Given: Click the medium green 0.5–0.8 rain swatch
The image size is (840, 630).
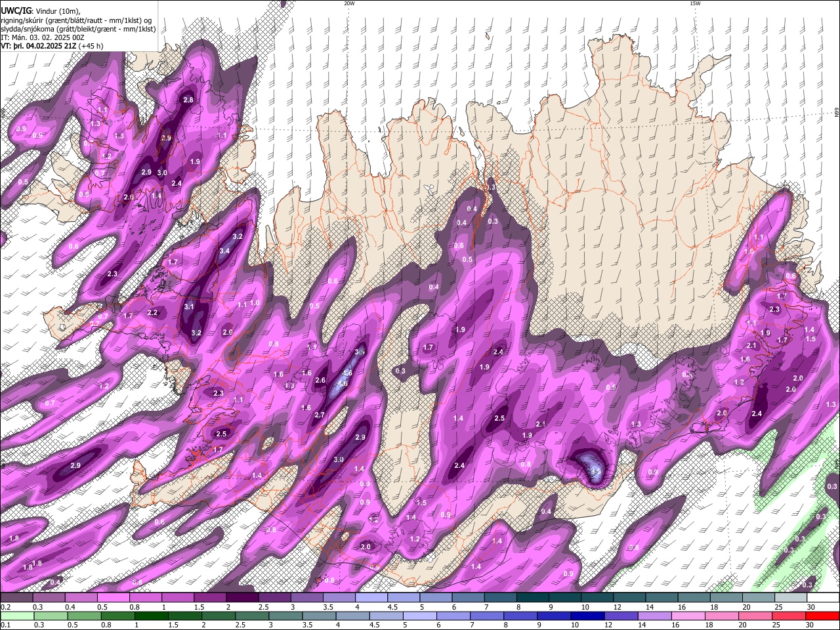Looking at the screenshot, I should click(x=84, y=616).
